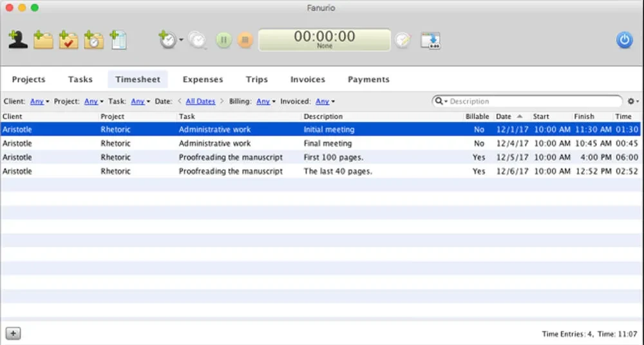This screenshot has height=345, width=644.
Task: Click the new task folder with checkmark
Action: click(x=68, y=40)
